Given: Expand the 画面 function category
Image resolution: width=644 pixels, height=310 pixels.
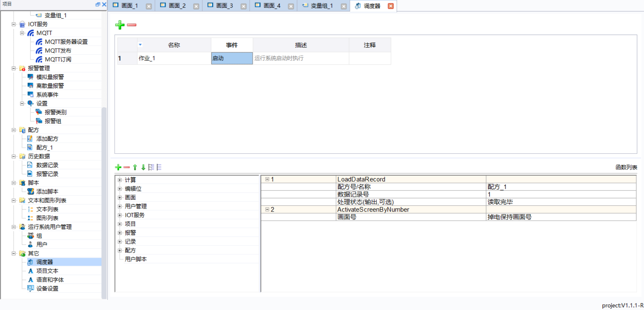Looking at the screenshot, I should pyautogui.click(x=120, y=197).
